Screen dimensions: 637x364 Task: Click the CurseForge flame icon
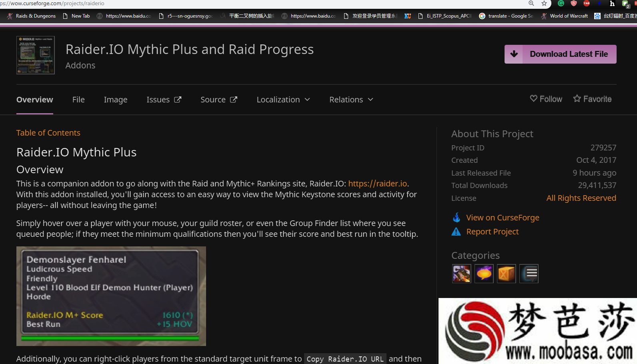click(456, 218)
